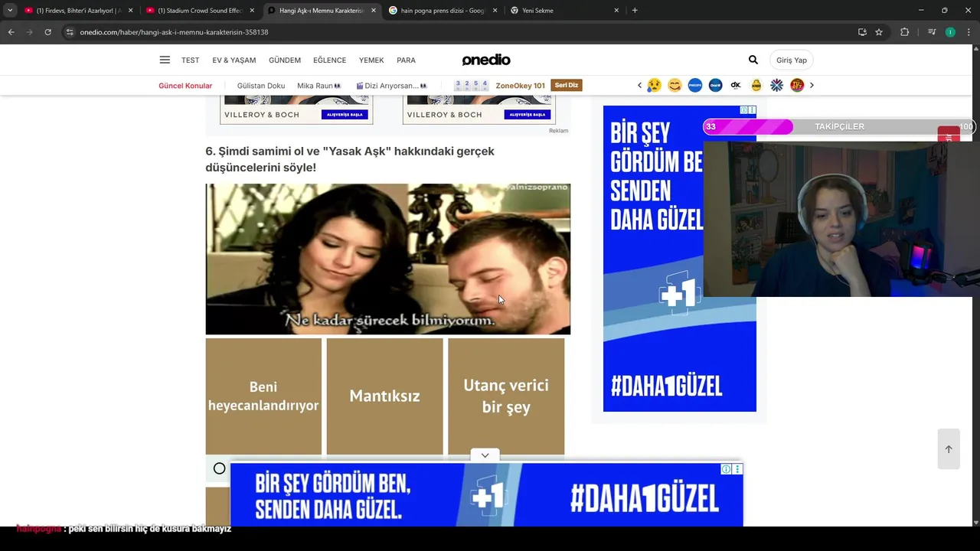Open Gülistan Doku topic link

click(x=261, y=86)
